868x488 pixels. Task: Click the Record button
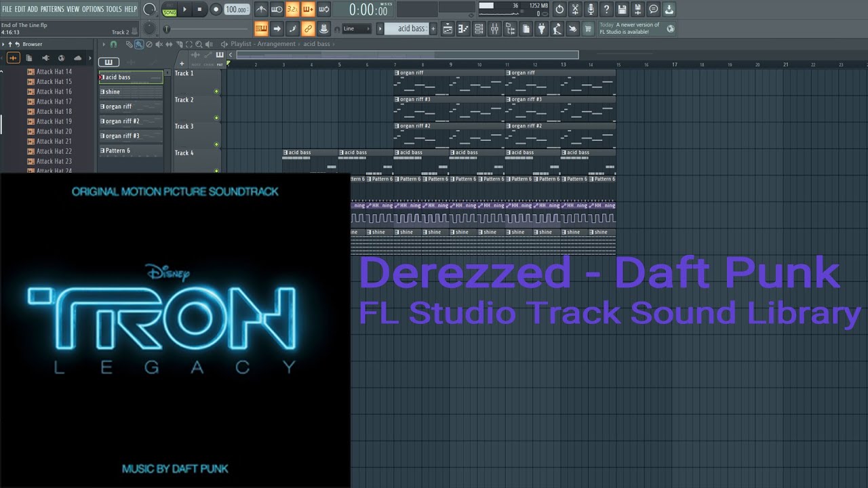pyautogui.click(x=216, y=9)
